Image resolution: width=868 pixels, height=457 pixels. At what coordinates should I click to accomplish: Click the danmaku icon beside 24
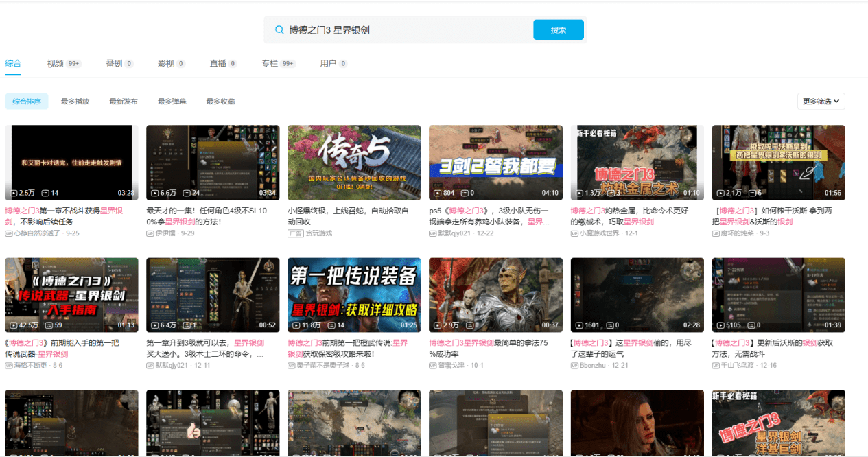(x=187, y=193)
